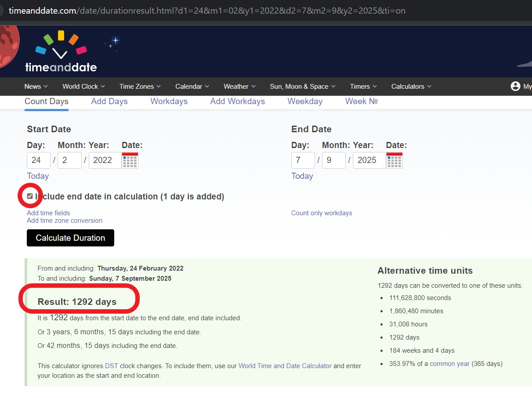The image size is (532, 398).
Task: Expand the News menu
Action: [36, 87]
